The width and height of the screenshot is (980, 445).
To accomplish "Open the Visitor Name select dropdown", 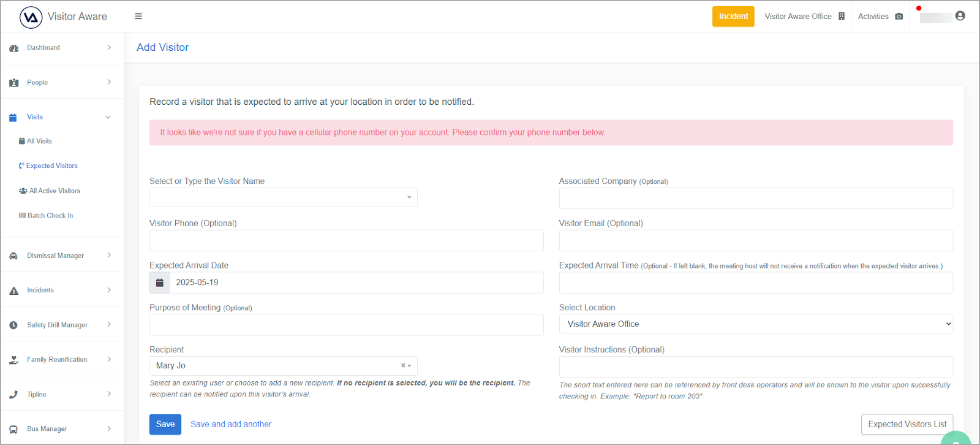I will click(x=284, y=197).
